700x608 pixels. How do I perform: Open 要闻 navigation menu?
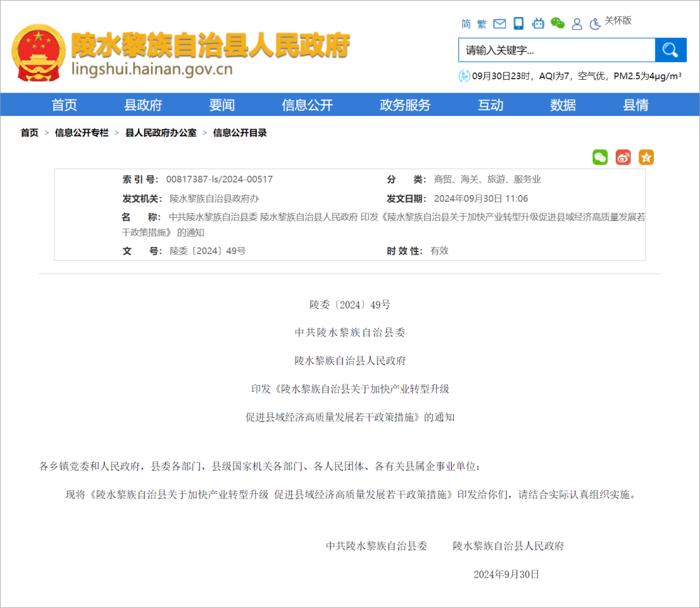[x=222, y=105]
